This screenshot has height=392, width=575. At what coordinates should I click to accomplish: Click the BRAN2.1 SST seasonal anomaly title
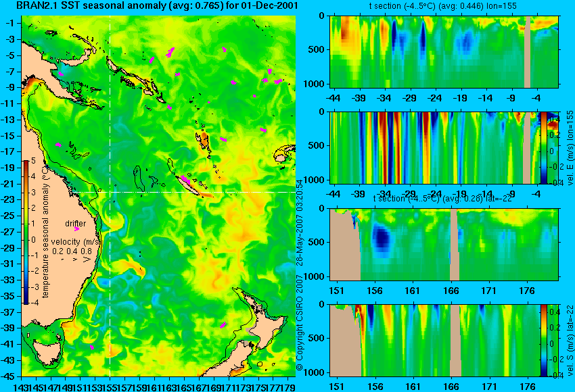tap(158, 5)
